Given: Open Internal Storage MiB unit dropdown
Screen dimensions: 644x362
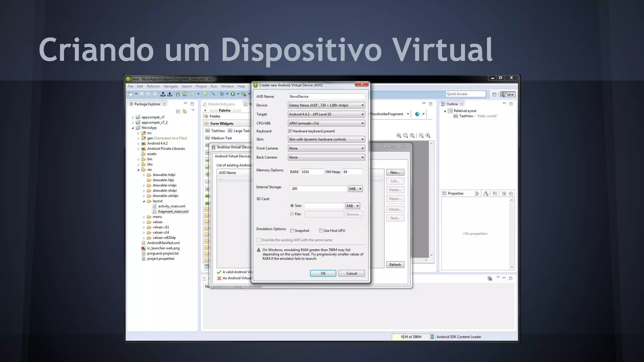Looking at the screenshot, I should (x=355, y=189).
